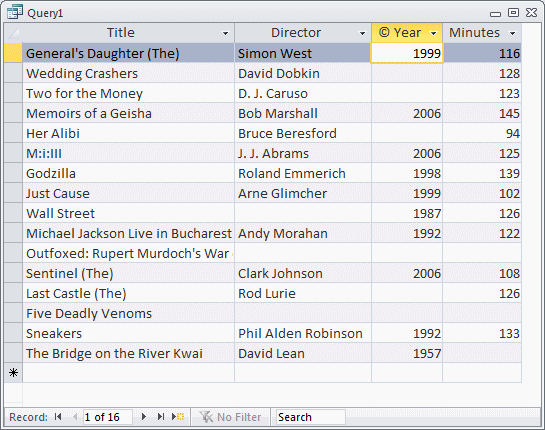545x430 pixels.
Task: Click the Bruce Beresford director cell
Action: [x=303, y=133]
